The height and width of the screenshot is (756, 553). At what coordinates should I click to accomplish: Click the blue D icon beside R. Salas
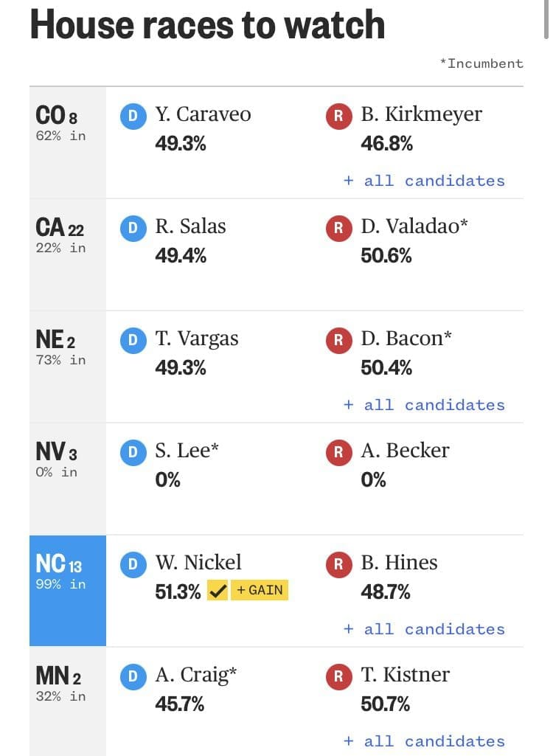(x=133, y=227)
